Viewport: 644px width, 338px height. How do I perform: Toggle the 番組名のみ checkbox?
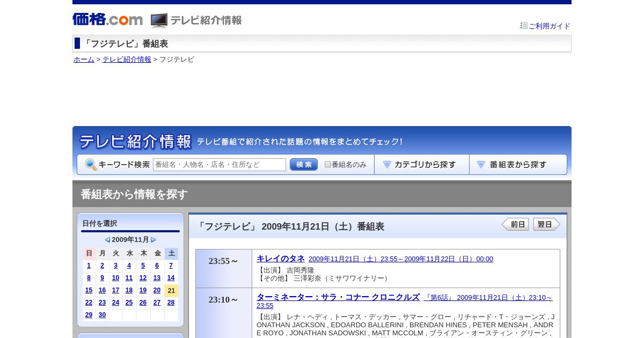point(328,164)
